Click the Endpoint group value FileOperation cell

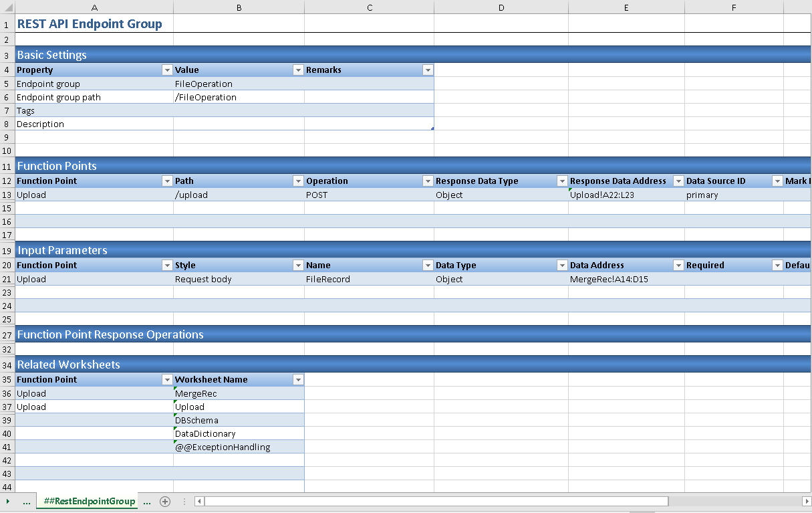click(239, 84)
